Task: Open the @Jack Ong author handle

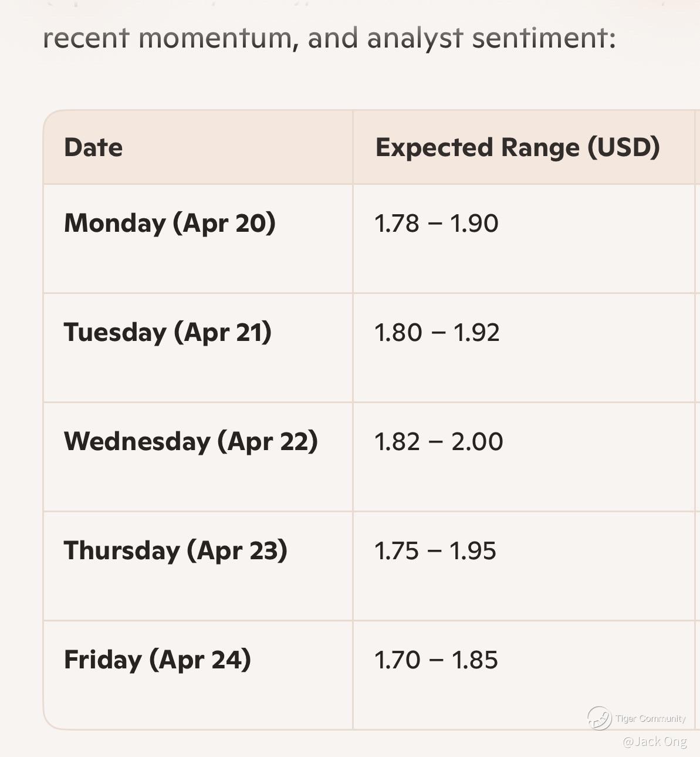Action: (x=654, y=742)
